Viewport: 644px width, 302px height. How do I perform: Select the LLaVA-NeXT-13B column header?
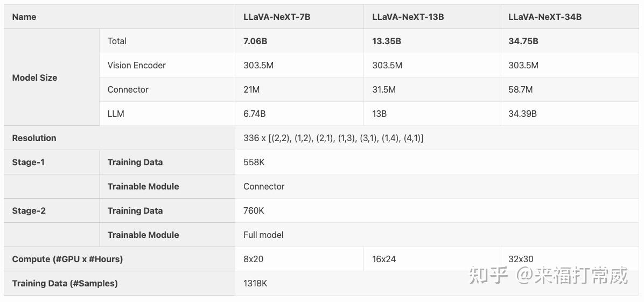(408, 17)
